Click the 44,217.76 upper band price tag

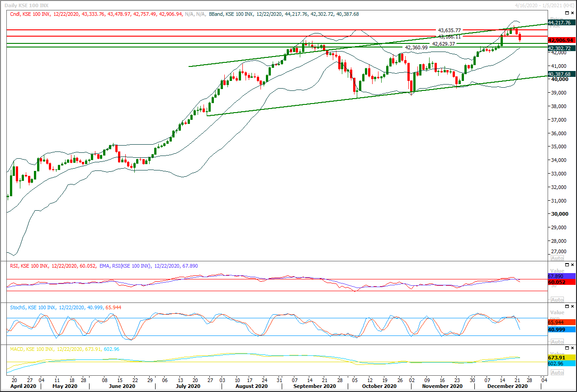[561, 22]
